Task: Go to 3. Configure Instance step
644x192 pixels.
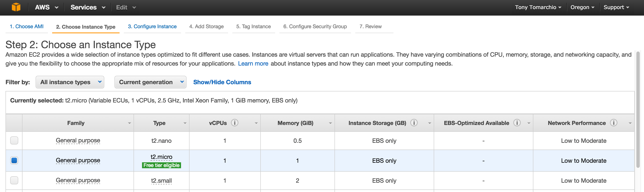Action: (x=152, y=27)
